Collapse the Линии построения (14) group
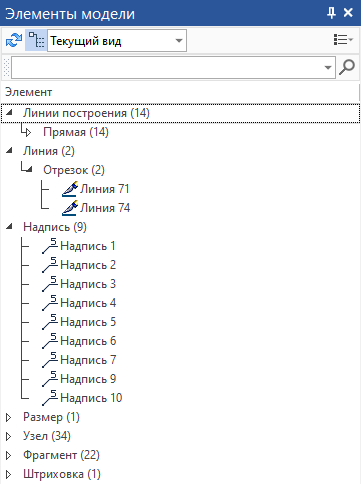The height and width of the screenshot is (484, 361). (9, 113)
